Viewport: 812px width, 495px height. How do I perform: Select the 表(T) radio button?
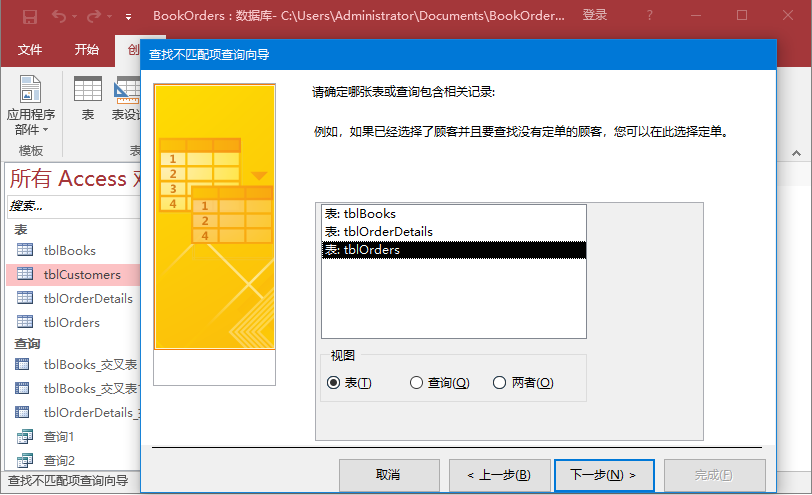click(x=334, y=382)
